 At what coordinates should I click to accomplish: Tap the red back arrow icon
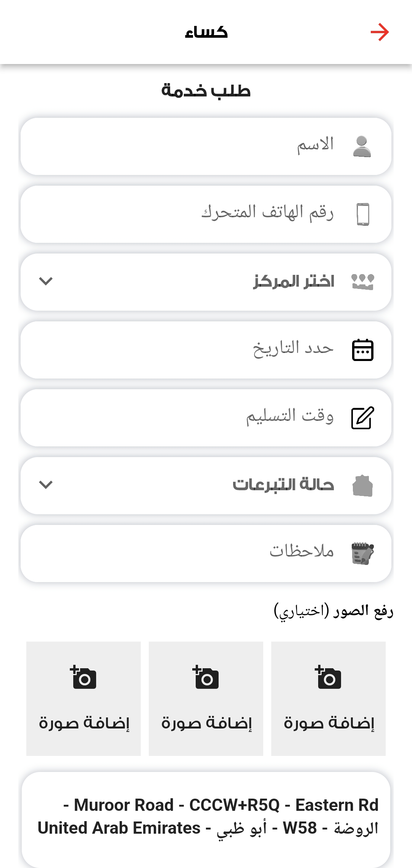click(x=379, y=32)
